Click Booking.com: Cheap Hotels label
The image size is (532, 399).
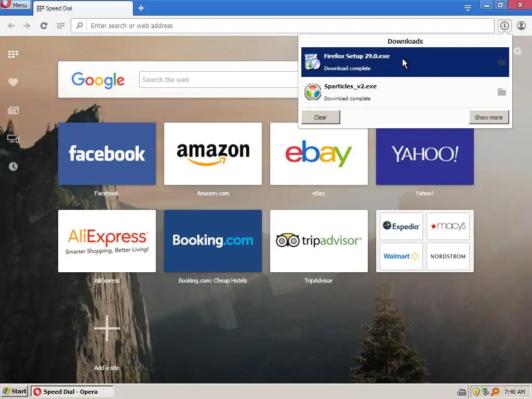[x=212, y=281]
